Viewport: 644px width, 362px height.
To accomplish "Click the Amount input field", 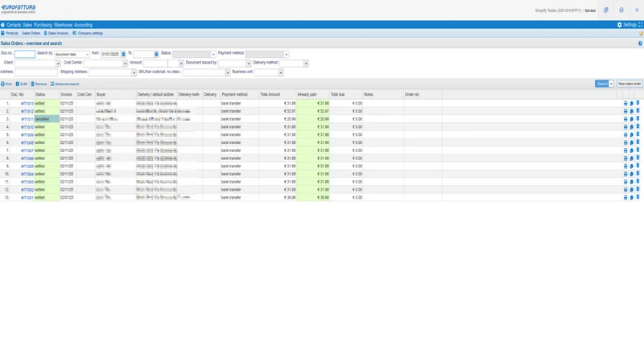I will tap(155, 64).
